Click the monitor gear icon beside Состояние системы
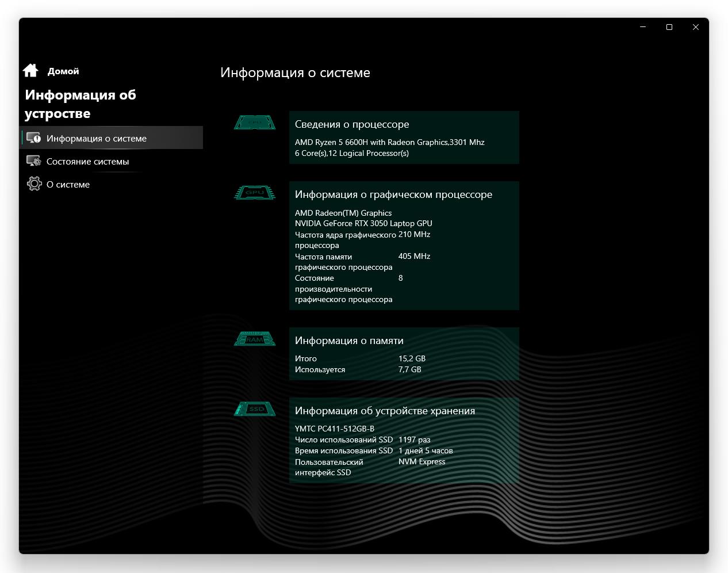This screenshot has height=573, width=728. click(x=34, y=161)
